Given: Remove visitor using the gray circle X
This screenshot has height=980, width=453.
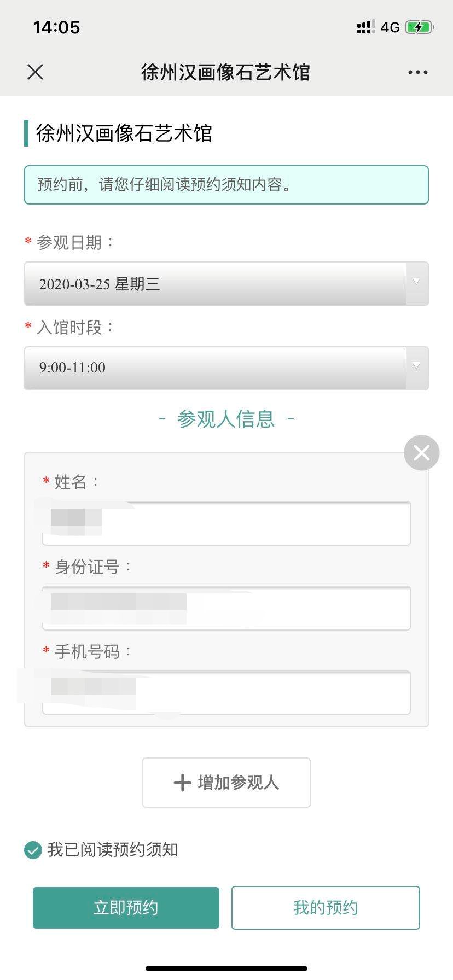Looking at the screenshot, I should pyautogui.click(x=421, y=453).
